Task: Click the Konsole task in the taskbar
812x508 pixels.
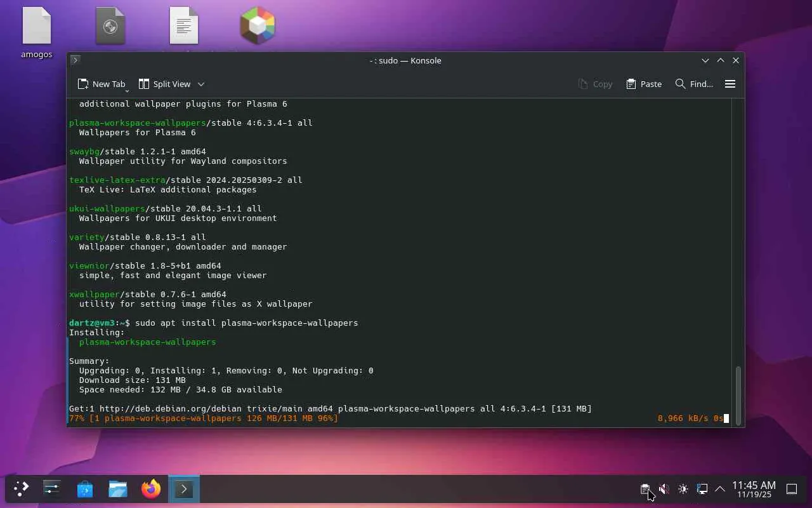Action: coord(184,489)
